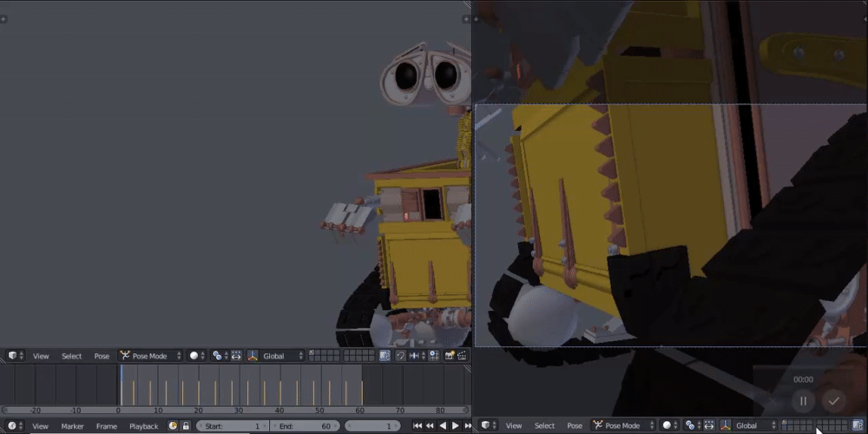
Task: Play animation in reverse
Action: coord(443,425)
